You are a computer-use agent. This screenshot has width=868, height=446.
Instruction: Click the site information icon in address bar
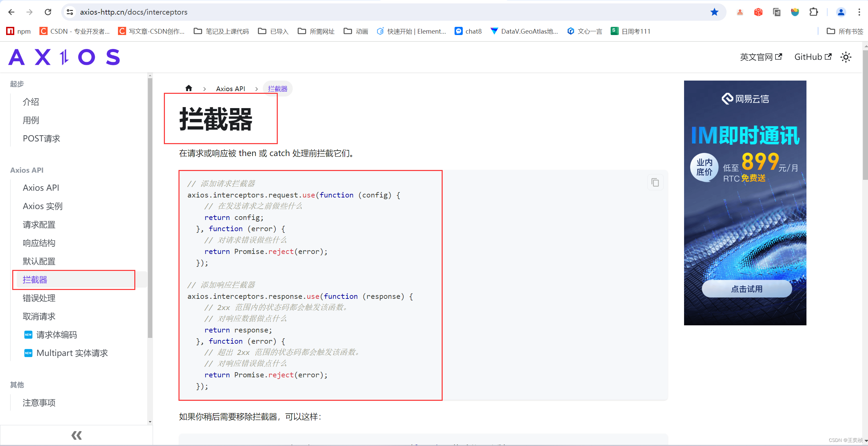pos(70,12)
